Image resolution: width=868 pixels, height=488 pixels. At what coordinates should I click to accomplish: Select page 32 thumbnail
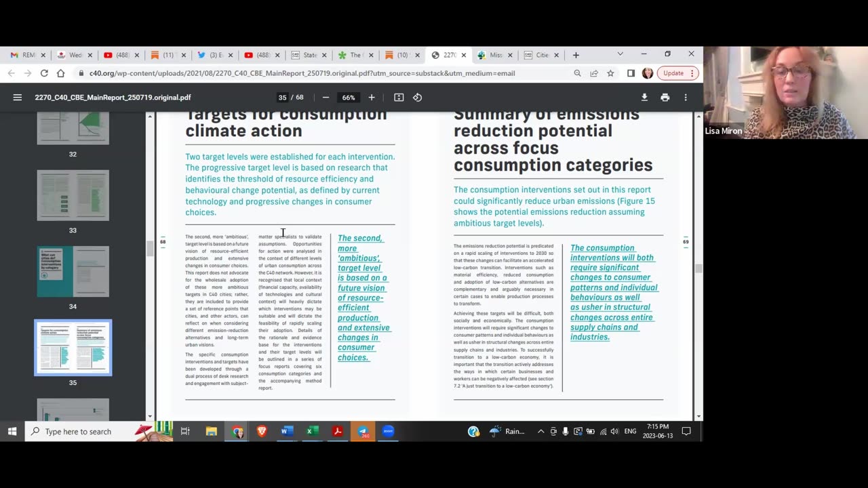click(73, 128)
